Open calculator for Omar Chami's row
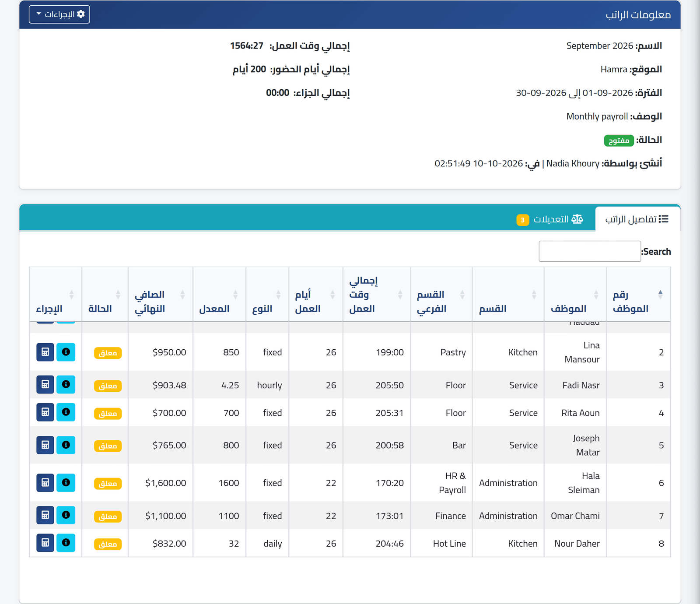 [x=45, y=515]
